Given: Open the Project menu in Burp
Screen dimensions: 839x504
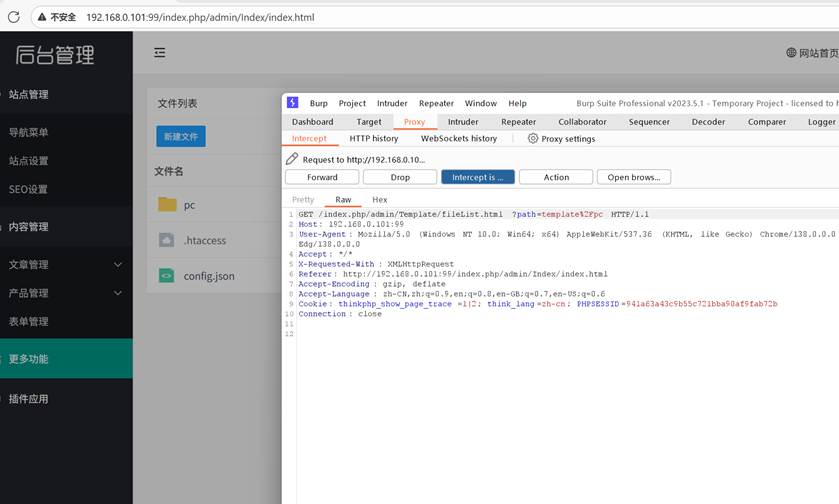Looking at the screenshot, I should click(352, 103).
